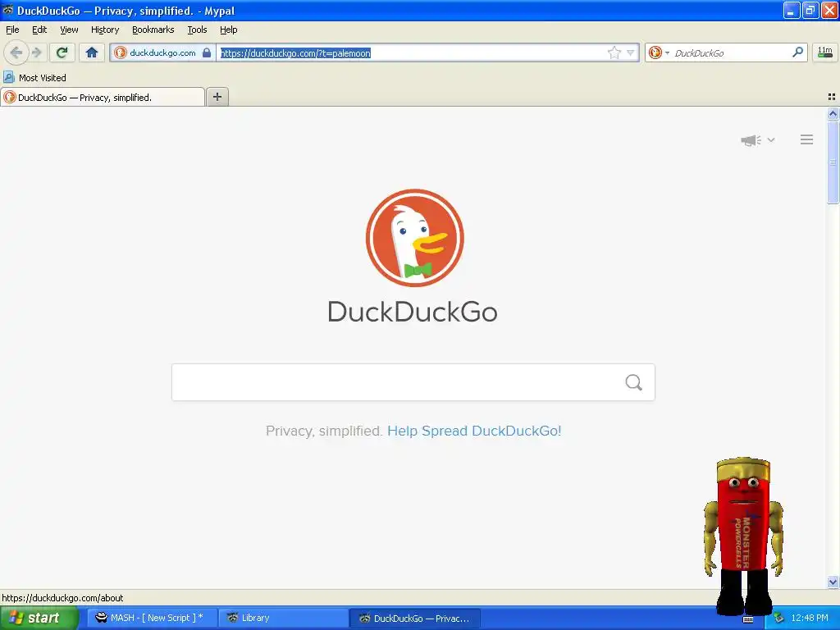Screen dimensions: 840x630
Task: Open the Most Visited bookmarks folder
Action: click(x=34, y=78)
